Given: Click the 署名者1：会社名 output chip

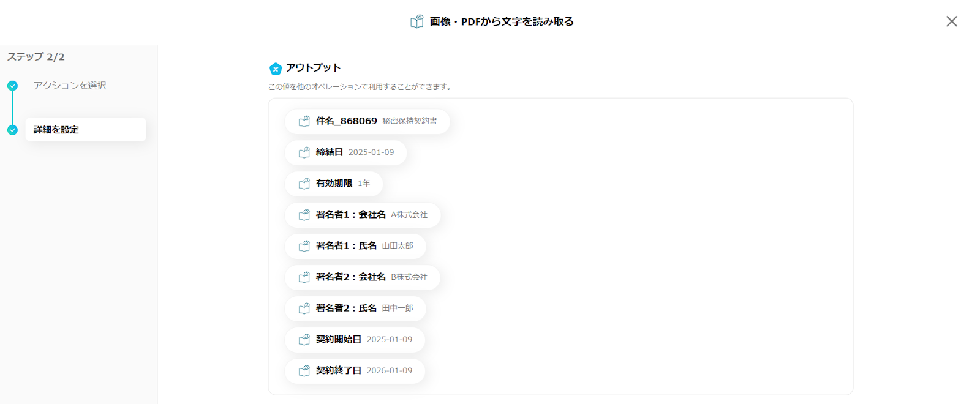Looking at the screenshot, I should 363,215.
